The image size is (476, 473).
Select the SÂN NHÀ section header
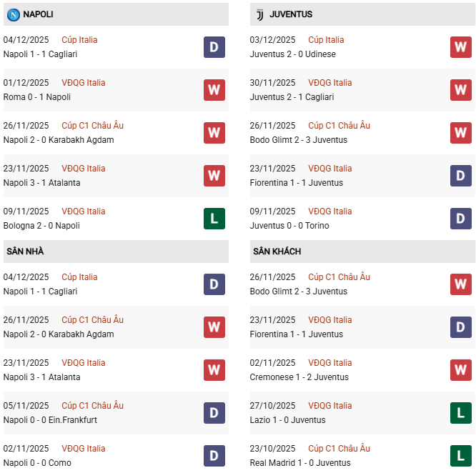(x=26, y=252)
